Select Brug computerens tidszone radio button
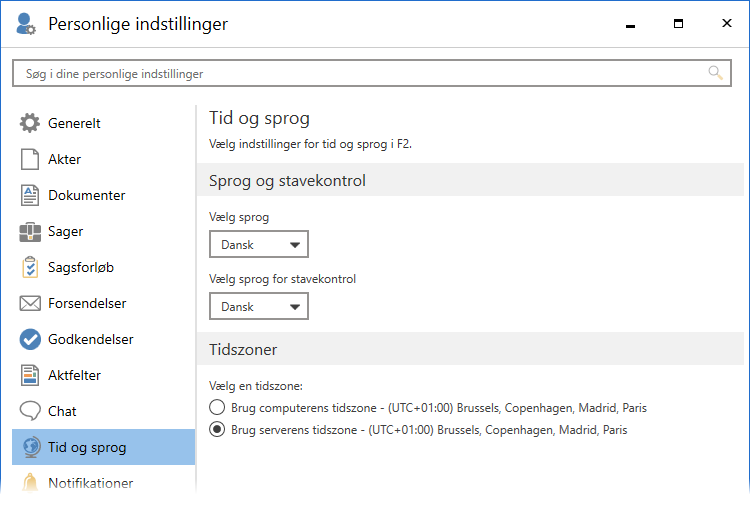Screen dimensions: 750x523 click(217, 408)
